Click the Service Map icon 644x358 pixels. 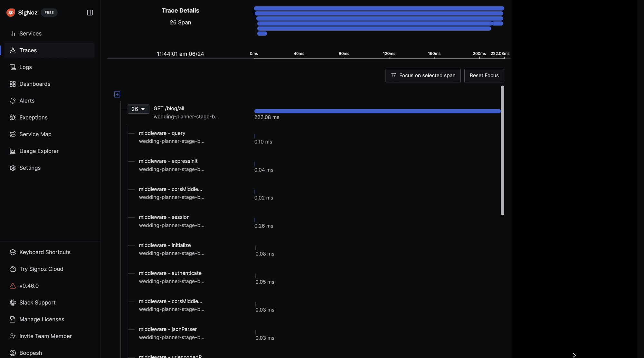coord(13,134)
